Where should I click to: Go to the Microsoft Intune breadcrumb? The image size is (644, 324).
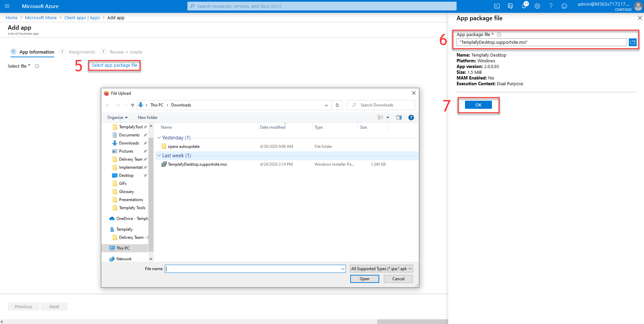point(41,18)
